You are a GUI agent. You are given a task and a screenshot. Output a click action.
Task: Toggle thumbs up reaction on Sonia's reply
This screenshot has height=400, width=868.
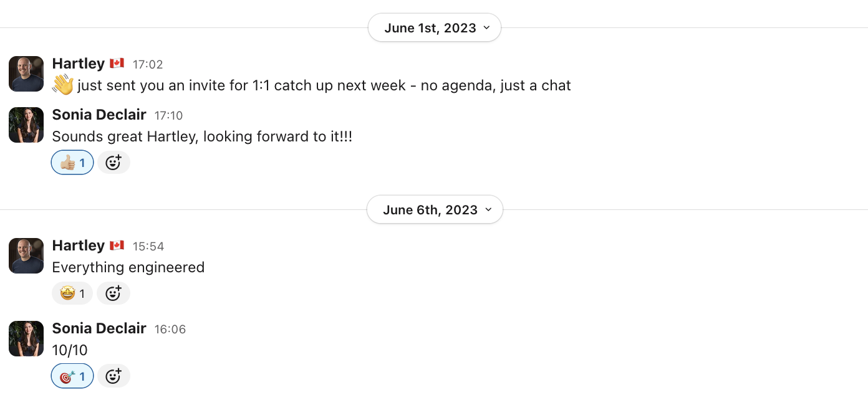click(x=72, y=163)
